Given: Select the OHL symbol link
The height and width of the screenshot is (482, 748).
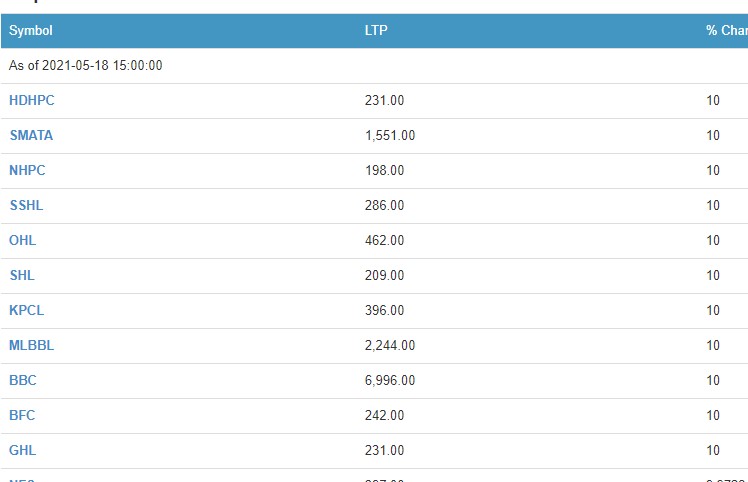Looking at the screenshot, I should pos(22,240).
